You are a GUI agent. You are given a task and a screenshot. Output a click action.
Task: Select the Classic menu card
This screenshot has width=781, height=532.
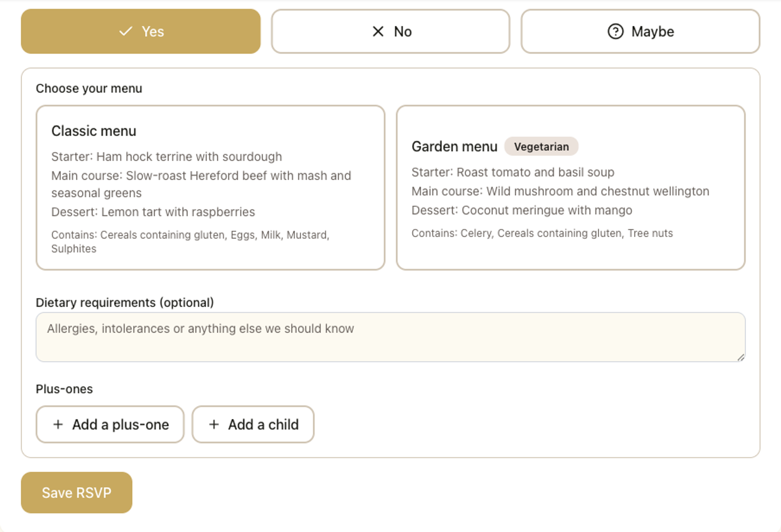click(x=210, y=188)
